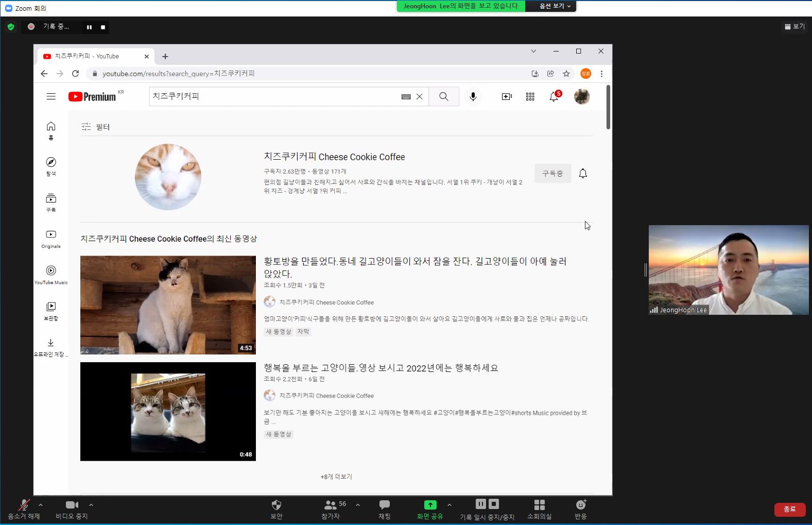Open the 4:53 cat video thumbnail
The height and width of the screenshot is (525, 812).
click(168, 305)
